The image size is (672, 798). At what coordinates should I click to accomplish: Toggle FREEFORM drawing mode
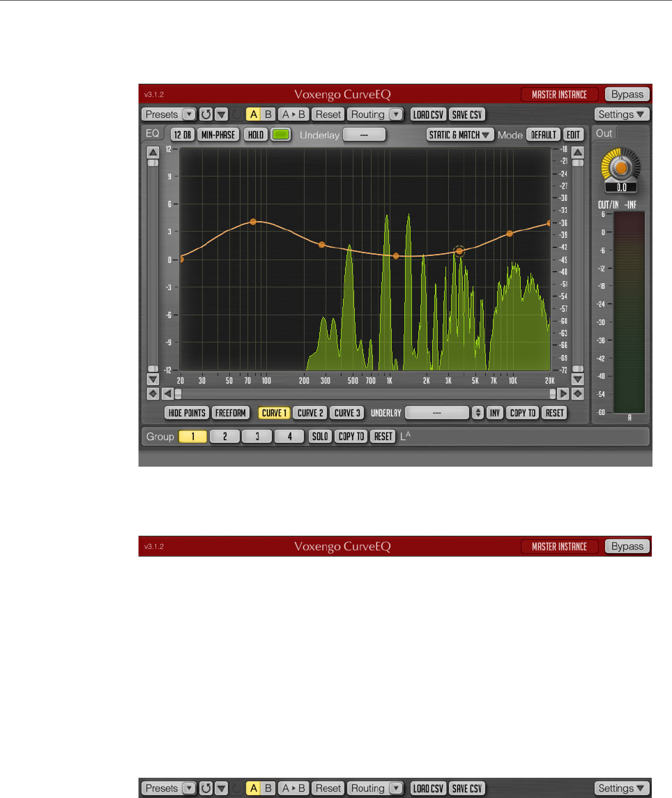point(231,413)
